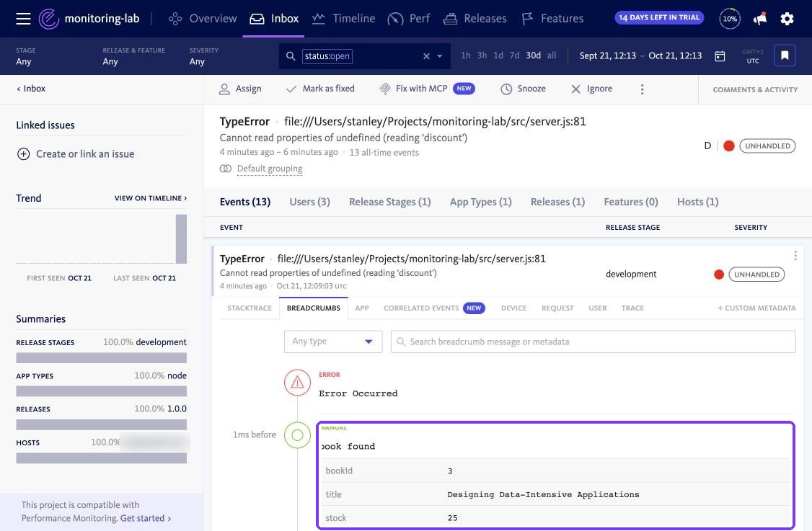The height and width of the screenshot is (531, 812).
Task: Open the Features section
Action: 552,19
